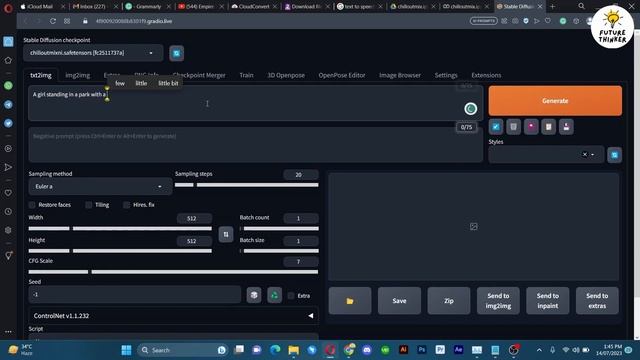Launch Photoshop from the taskbar
Screen dimensions: 640x360
click(x=422, y=350)
